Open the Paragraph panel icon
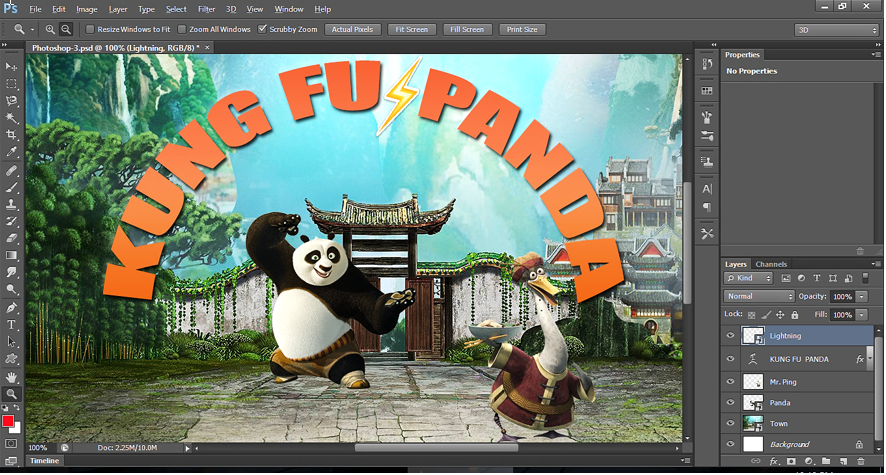Image resolution: width=886 pixels, height=475 pixels. click(x=707, y=207)
